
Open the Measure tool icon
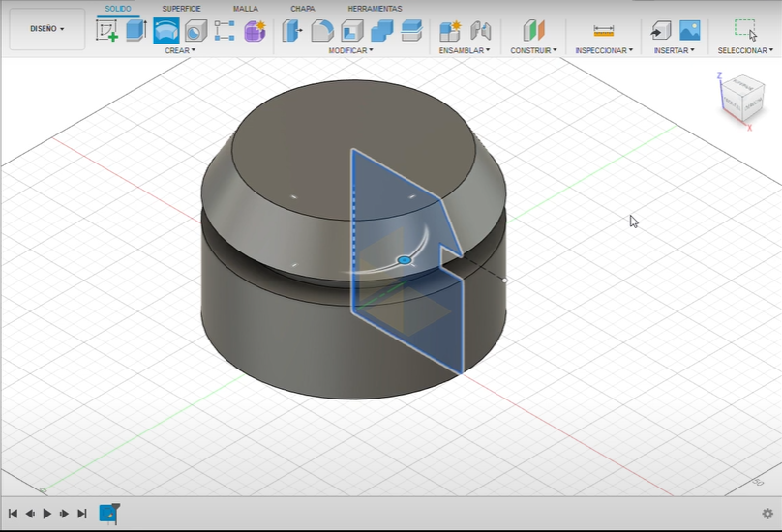pyautogui.click(x=604, y=31)
